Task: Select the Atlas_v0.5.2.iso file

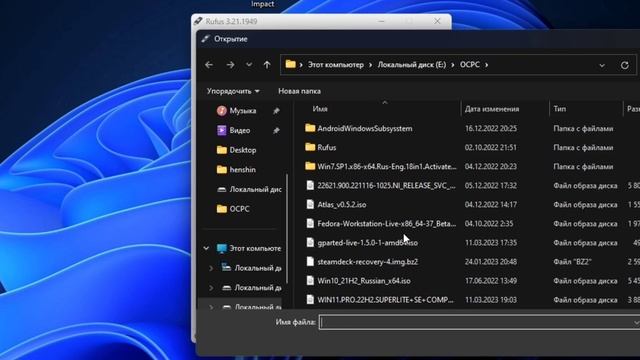Action: [342, 204]
